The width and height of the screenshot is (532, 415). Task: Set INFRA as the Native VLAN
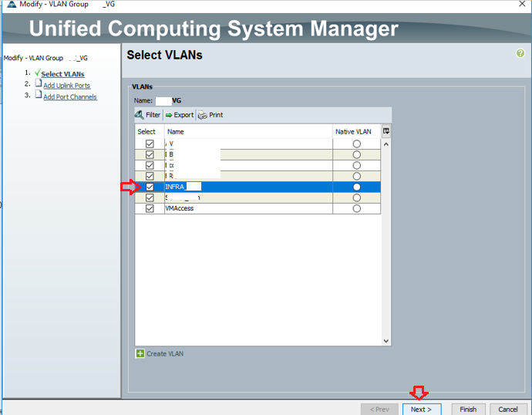coord(356,187)
